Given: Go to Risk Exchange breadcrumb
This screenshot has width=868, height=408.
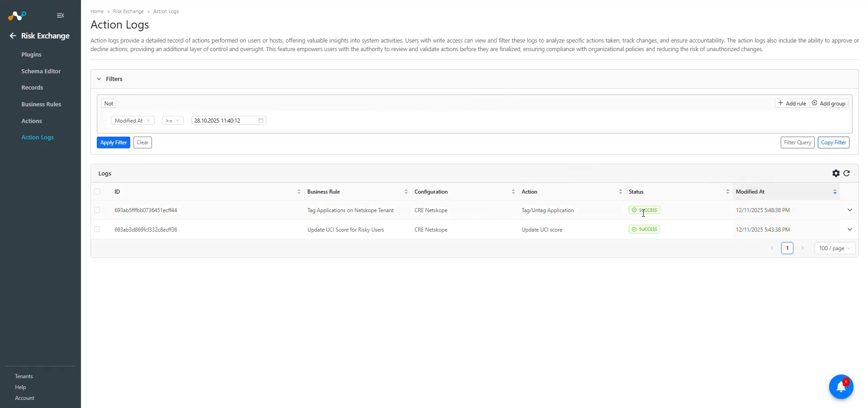Looking at the screenshot, I should pos(128,11).
